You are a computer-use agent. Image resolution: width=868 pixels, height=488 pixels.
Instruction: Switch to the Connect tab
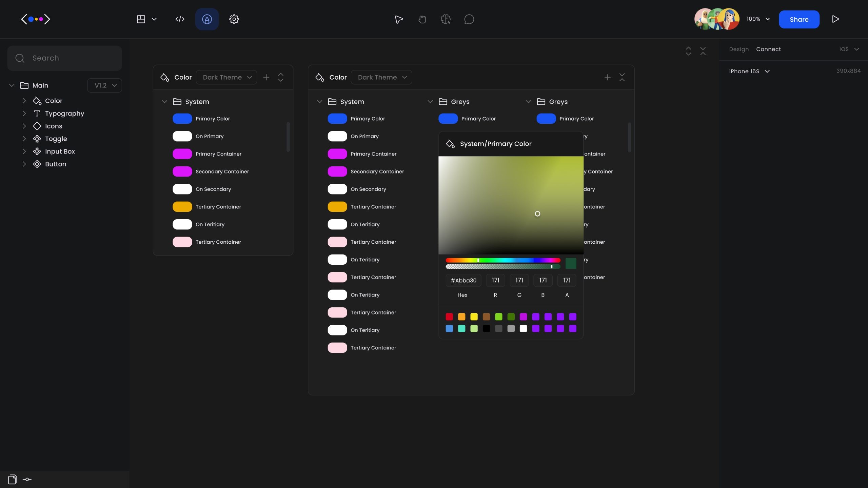click(x=768, y=49)
